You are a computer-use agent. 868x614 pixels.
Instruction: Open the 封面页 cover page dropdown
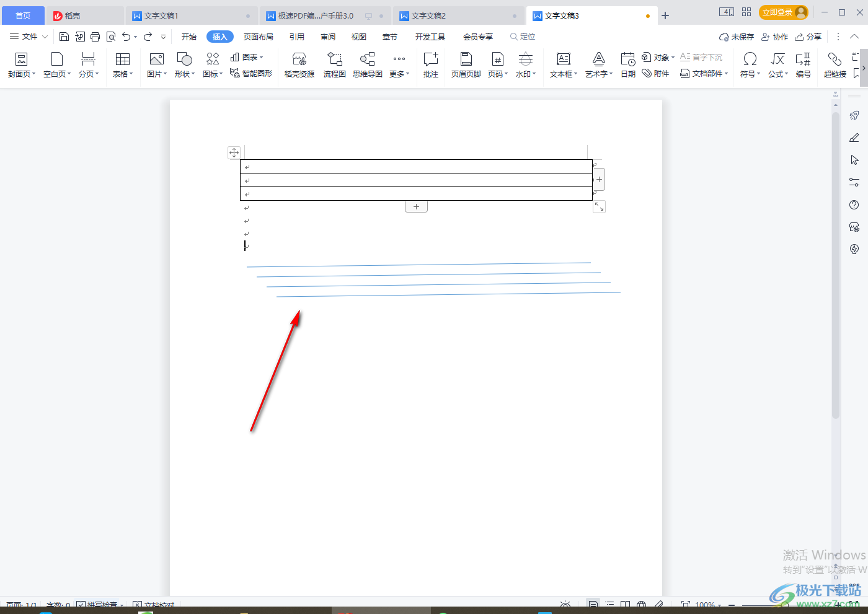point(22,65)
